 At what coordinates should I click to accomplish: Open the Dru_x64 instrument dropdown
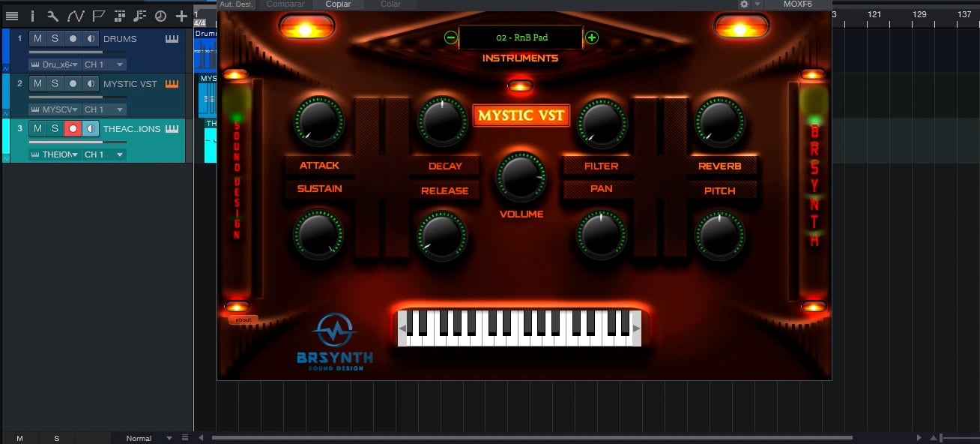55,64
